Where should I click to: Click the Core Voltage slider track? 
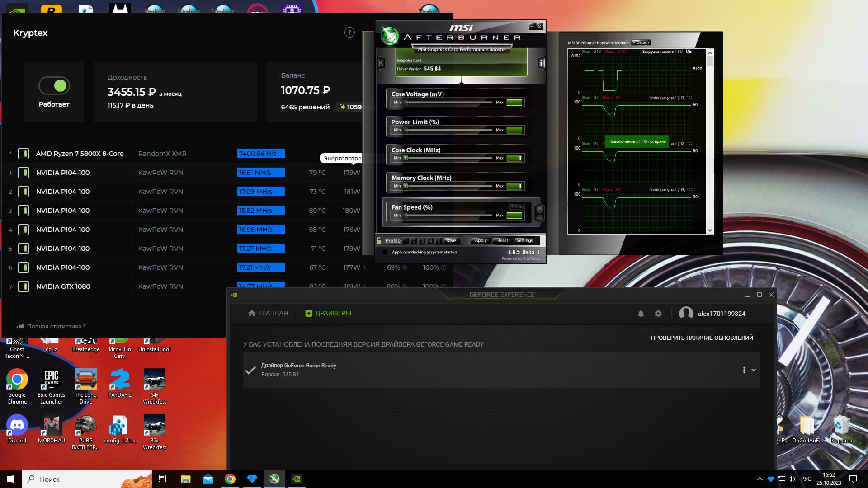pyautogui.click(x=448, y=103)
